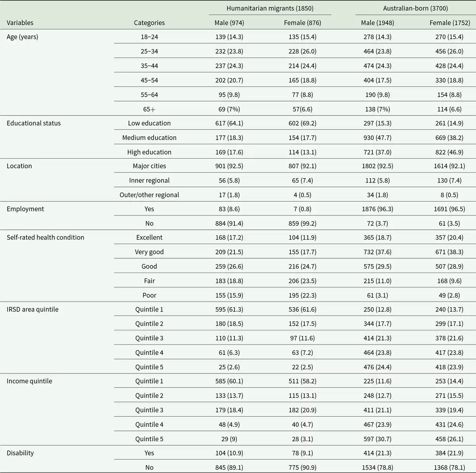Click the "Humanitarian migrants (1850)" column header
The height and width of the screenshot is (473, 476).
coord(270,8)
